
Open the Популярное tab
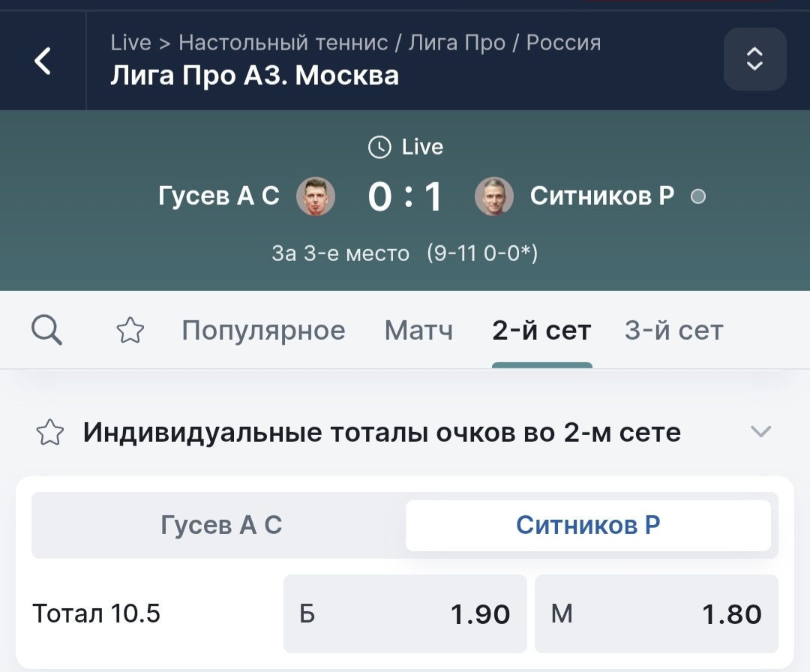pos(263,330)
